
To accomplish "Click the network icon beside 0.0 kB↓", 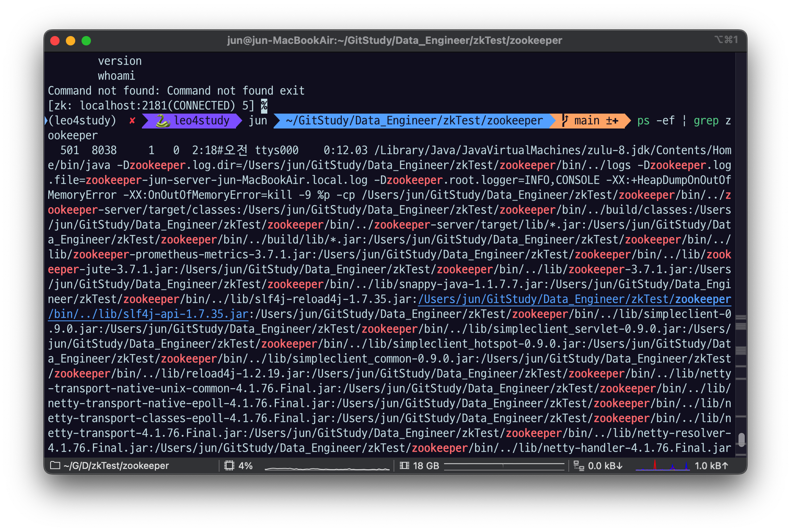I will pyautogui.click(x=579, y=465).
